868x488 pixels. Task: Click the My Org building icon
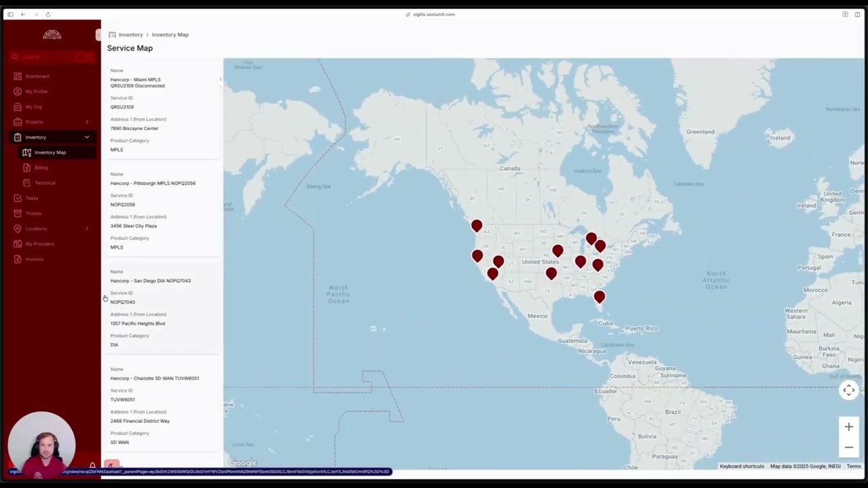coord(18,106)
